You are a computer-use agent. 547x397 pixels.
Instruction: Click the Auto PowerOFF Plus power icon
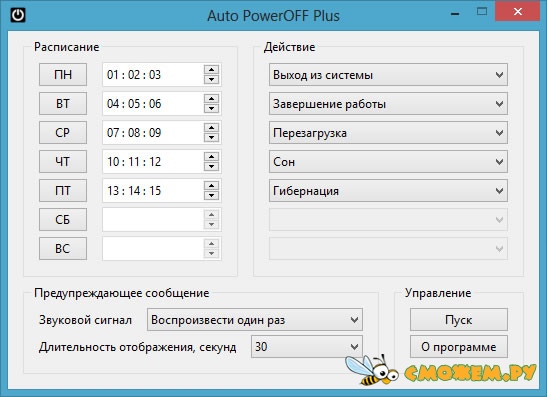click(x=17, y=15)
